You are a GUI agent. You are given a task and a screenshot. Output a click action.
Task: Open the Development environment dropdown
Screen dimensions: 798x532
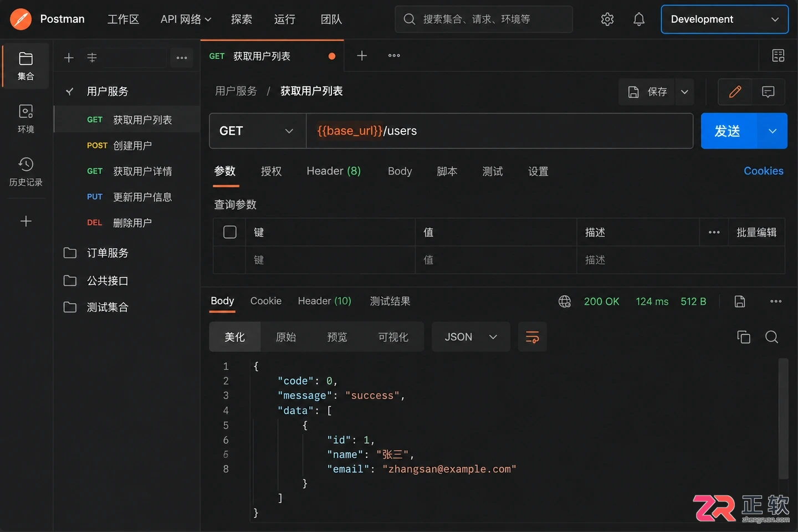click(x=724, y=19)
